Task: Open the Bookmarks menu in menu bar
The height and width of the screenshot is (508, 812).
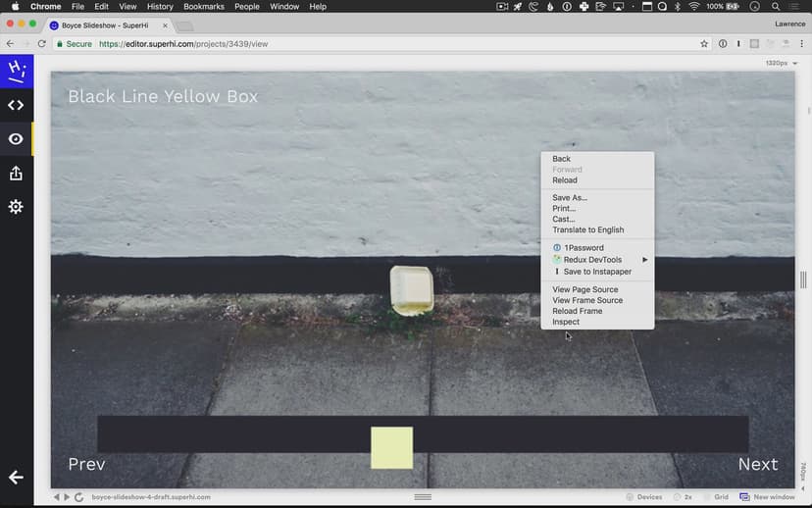Action: [x=204, y=7]
